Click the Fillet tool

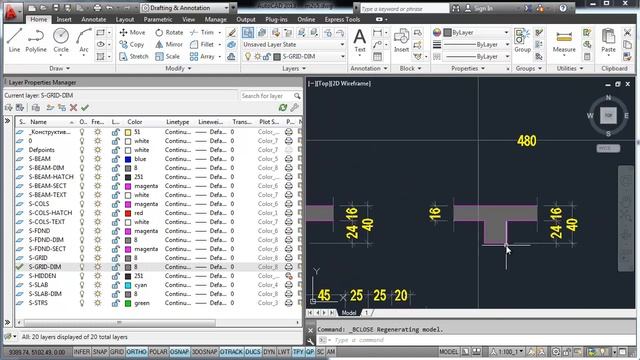pyautogui.click(x=202, y=44)
